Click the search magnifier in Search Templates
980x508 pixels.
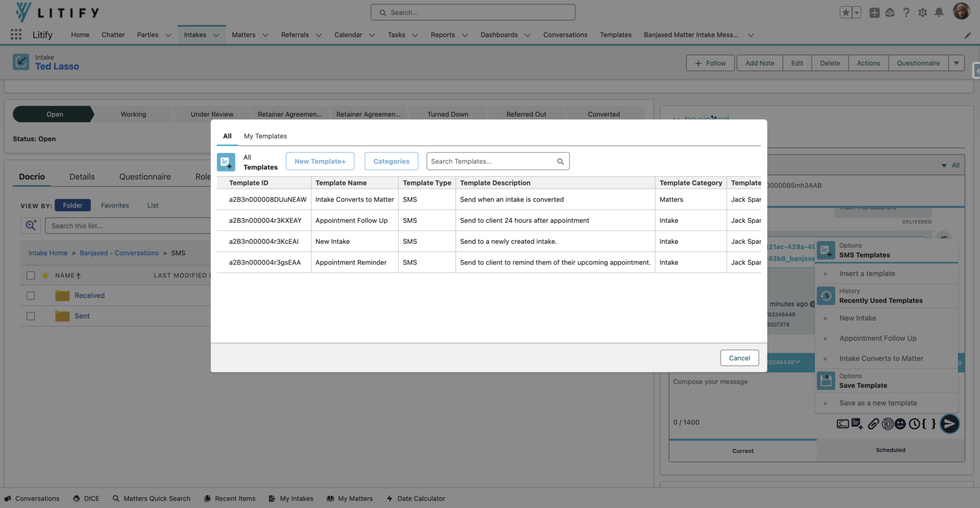560,161
